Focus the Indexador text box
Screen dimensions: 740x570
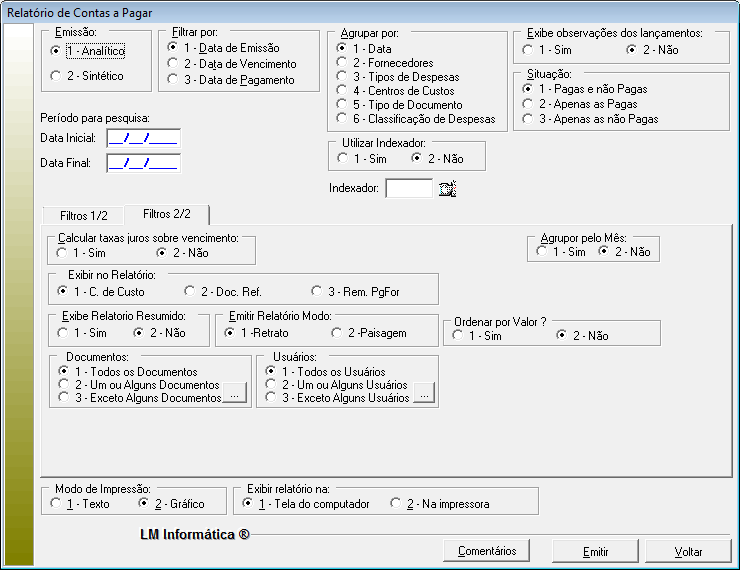tap(408, 188)
